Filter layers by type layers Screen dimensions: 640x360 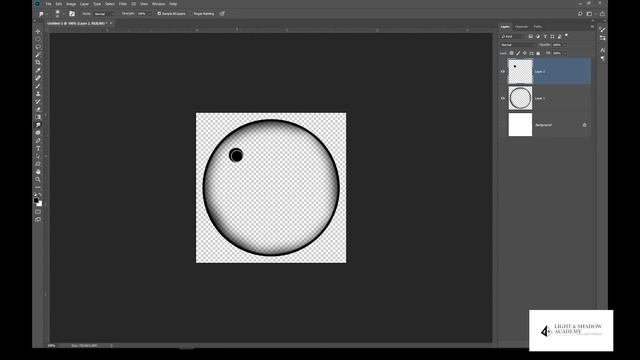545,36
